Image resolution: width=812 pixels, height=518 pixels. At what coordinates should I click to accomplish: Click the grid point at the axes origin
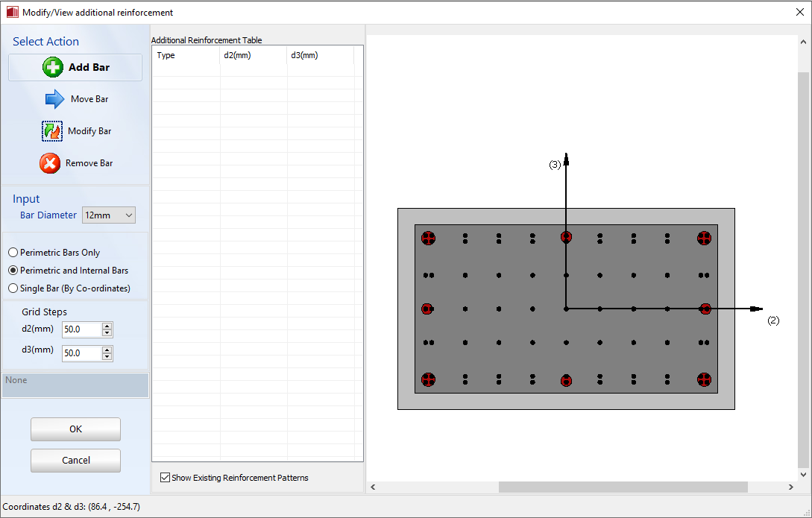[566, 309]
